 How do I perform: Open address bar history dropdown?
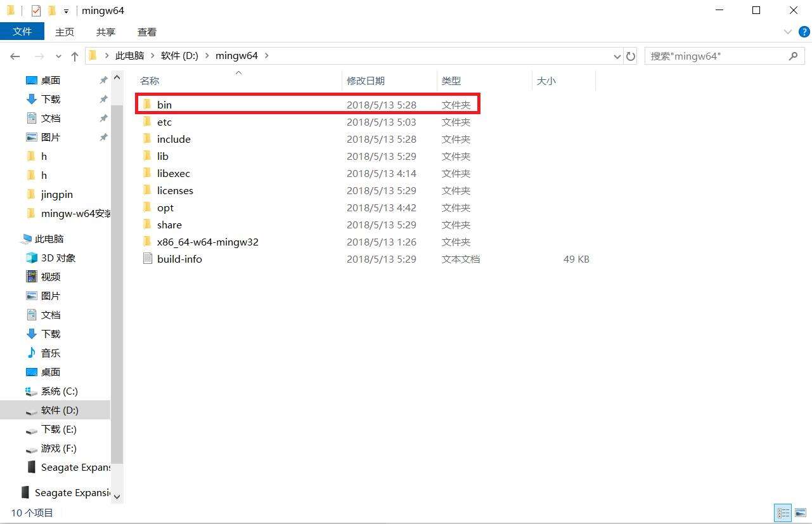coord(617,56)
